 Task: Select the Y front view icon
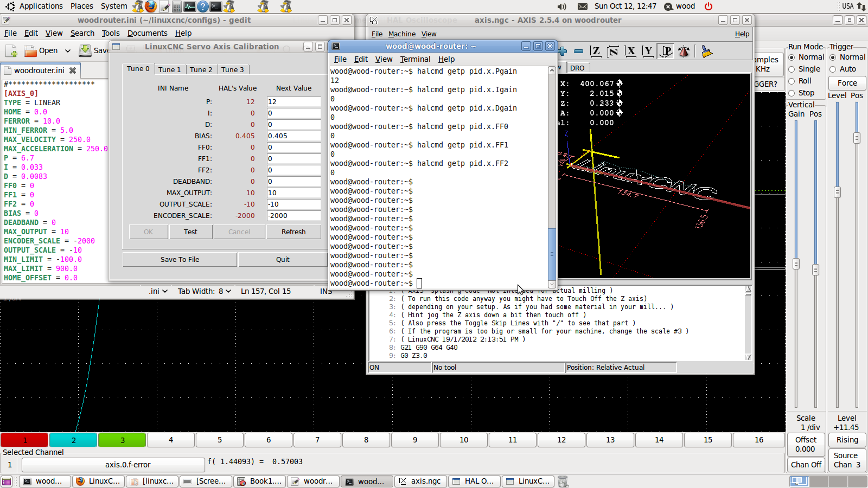pyautogui.click(x=648, y=52)
